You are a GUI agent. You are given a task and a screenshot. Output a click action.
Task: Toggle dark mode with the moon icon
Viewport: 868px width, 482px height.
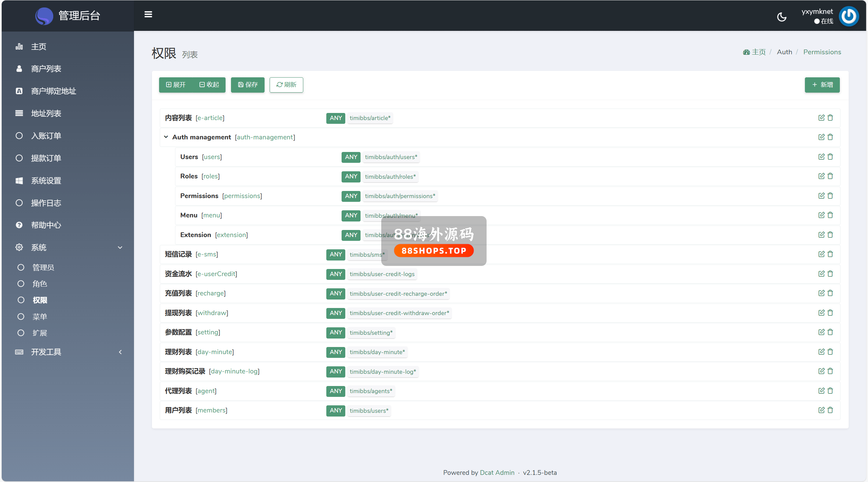point(782,17)
